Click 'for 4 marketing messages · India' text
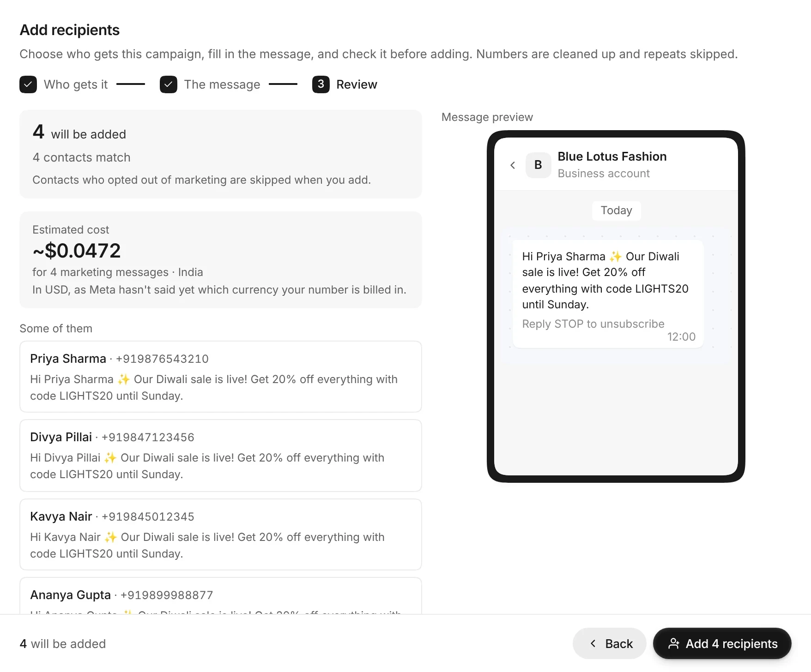 coord(118,272)
